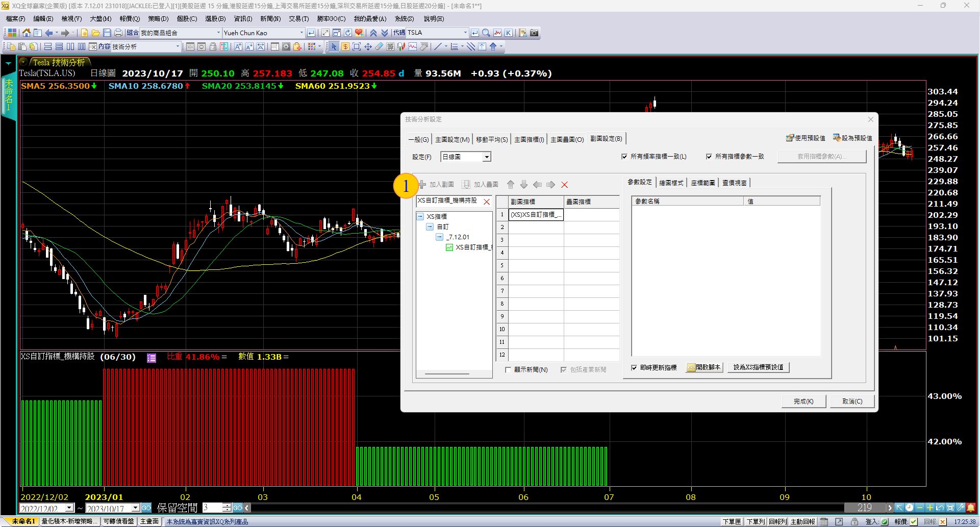Screen dimensions: 980x527
Task: Uncheck 所有指標參數一致 checkbox
Action: click(x=709, y=157)
